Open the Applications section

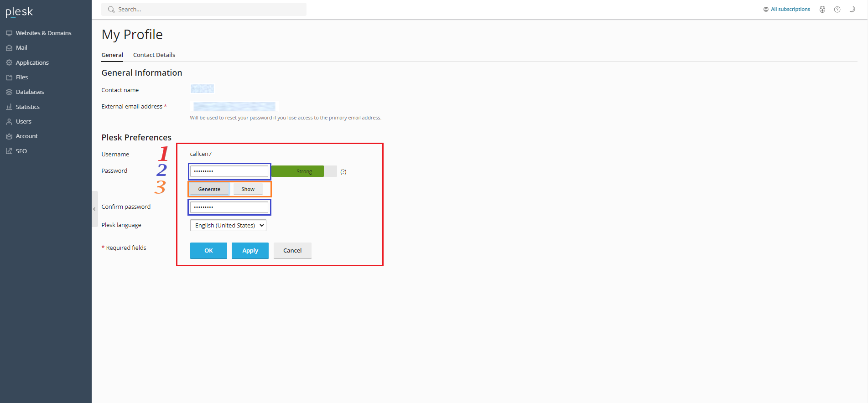point(32,63)
